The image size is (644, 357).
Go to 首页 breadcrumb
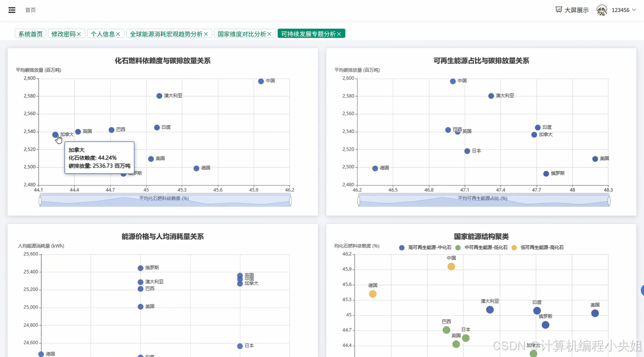coord(30,10)
